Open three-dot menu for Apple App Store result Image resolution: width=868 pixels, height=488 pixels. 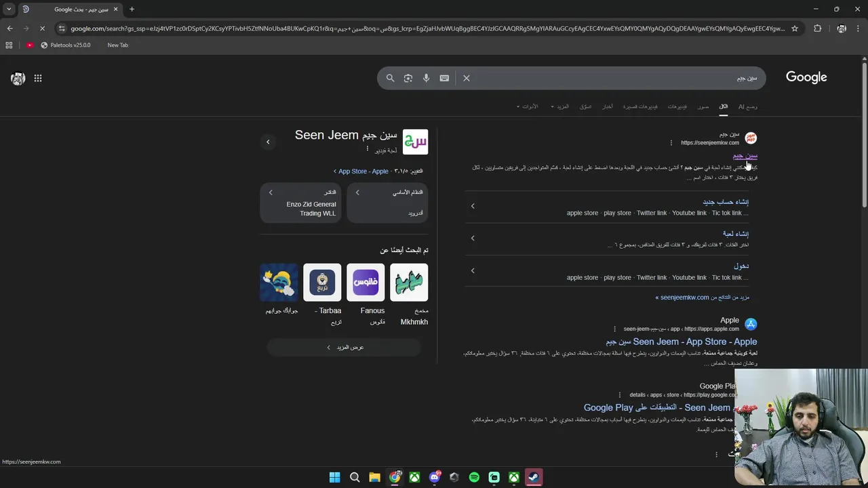click(615, 329)
